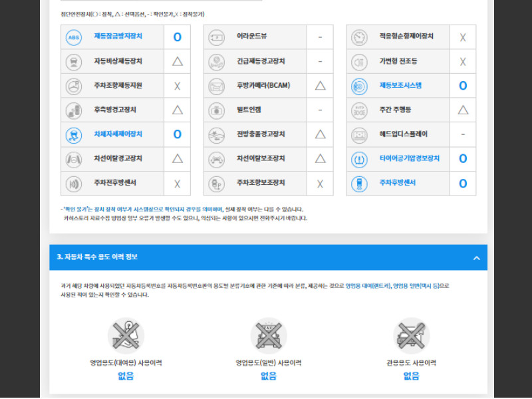Click the X status of 적응형순항제어장치
The height and width of the screenshot is (399, 532).
463,37
